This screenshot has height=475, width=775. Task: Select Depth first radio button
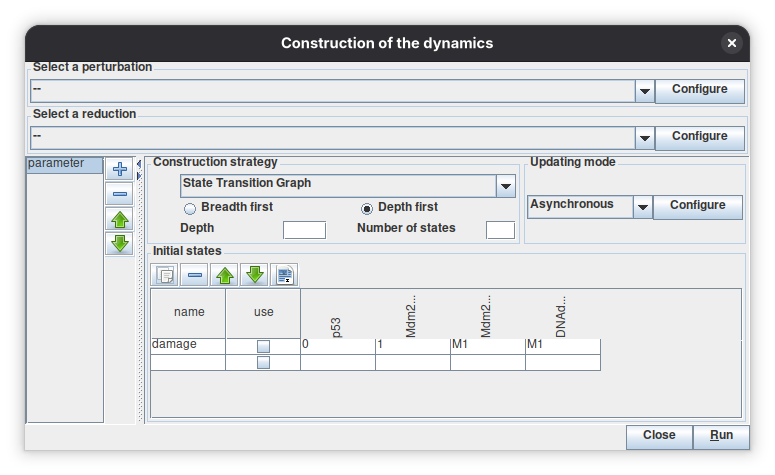[x=367, y=209]
